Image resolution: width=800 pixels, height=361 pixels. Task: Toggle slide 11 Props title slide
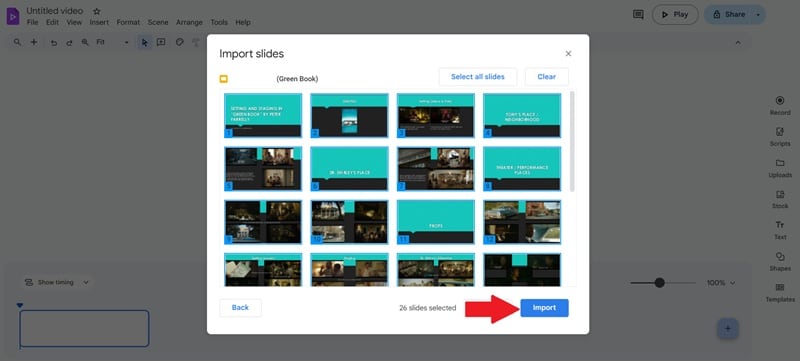[x=436, y=222]
